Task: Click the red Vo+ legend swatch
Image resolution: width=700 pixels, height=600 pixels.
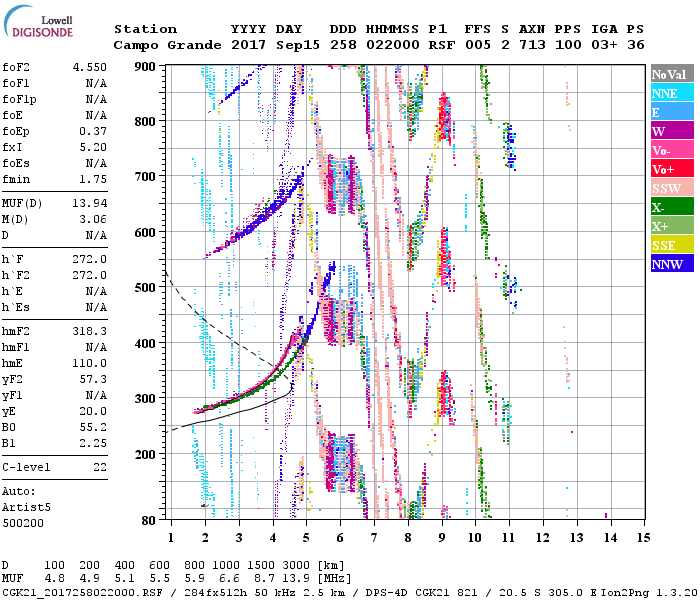Action: [671, 169]
